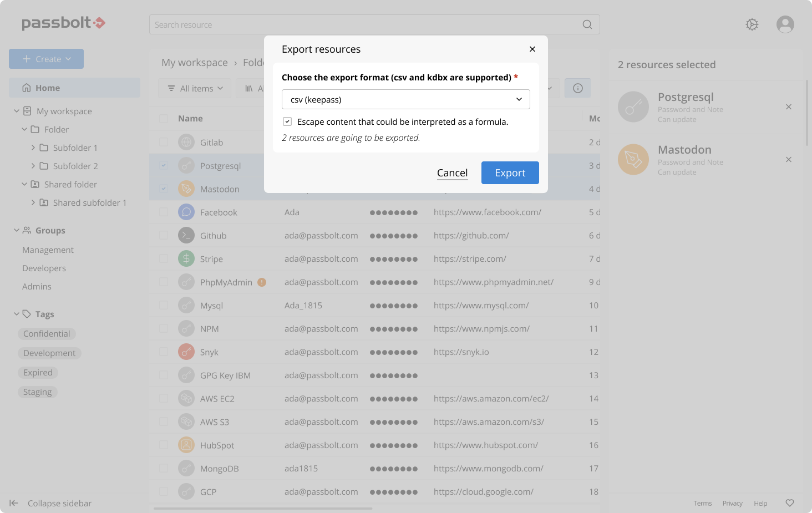The width and height of the screenshot is (812, 513).
Task: Open the All items filter dropdown
Action: point(195,88)
